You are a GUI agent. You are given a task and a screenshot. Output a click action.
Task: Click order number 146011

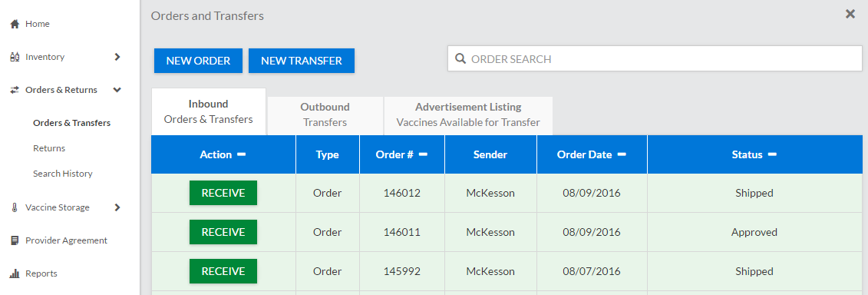tap(402, 232)
